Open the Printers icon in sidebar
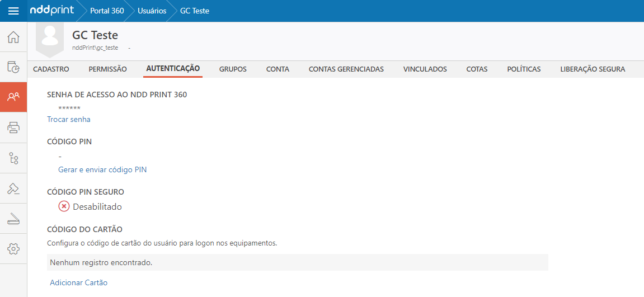Viewport: 644px width, 297px height. pyautogui.click(x=13, y=128)
